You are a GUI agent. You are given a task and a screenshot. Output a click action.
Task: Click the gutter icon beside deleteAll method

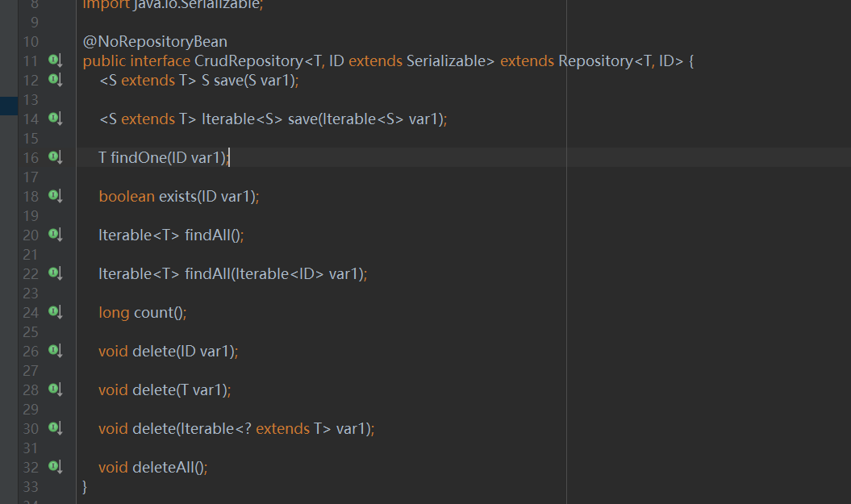[x=55, y=467]
